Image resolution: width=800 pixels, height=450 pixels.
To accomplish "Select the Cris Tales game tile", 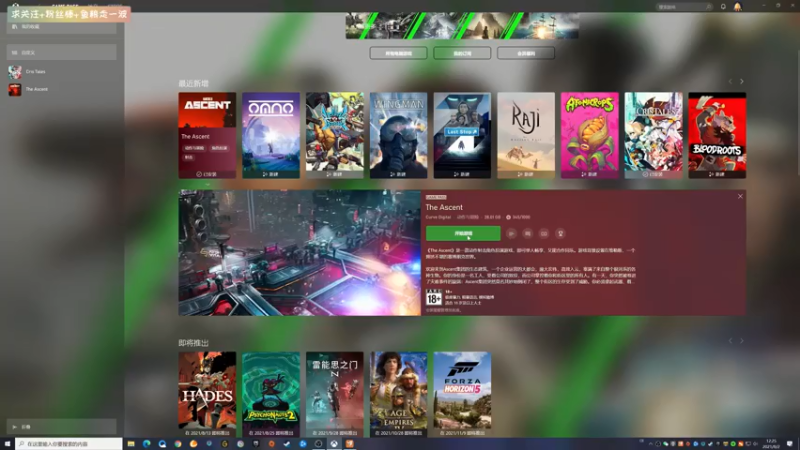I will [x=654, y=135].
